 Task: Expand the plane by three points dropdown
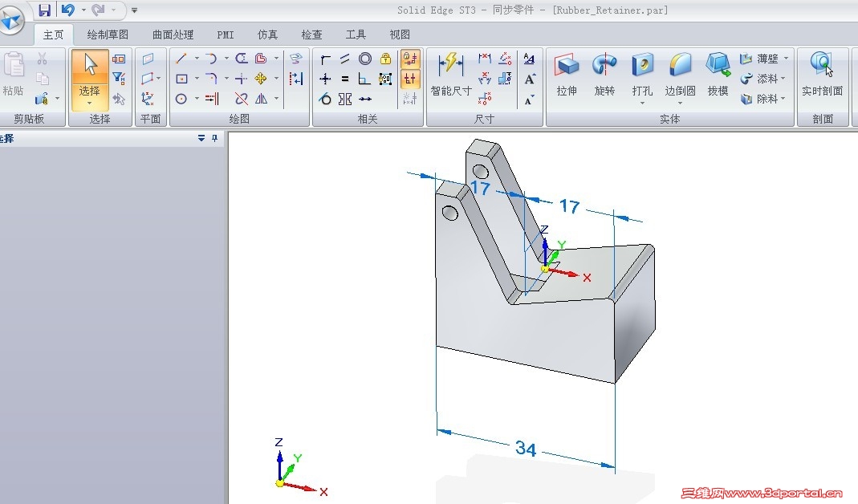(x=159, y=79)
